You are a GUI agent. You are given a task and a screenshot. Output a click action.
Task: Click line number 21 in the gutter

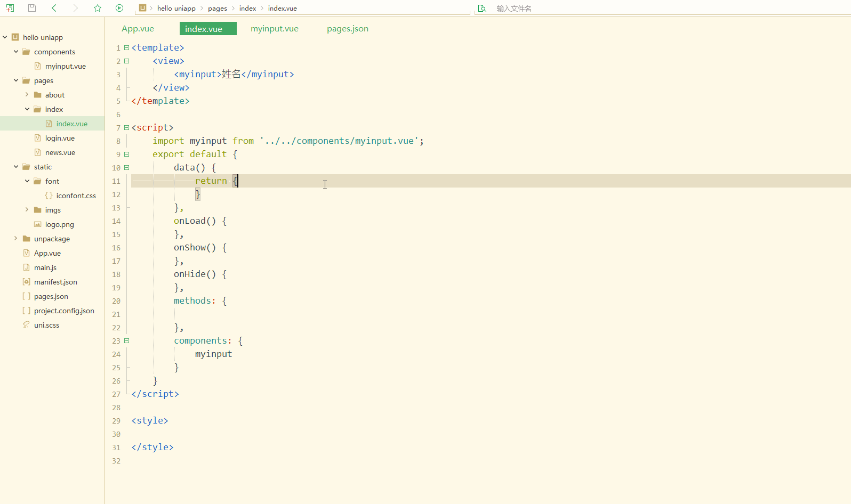(116, 314)
